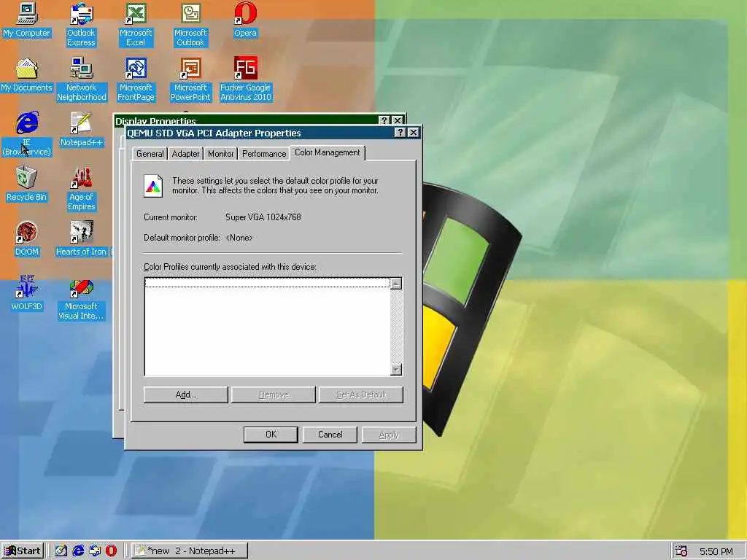747x560 pixels.
Task: Select the Color Management tab
Action: [x=328, y=152]
